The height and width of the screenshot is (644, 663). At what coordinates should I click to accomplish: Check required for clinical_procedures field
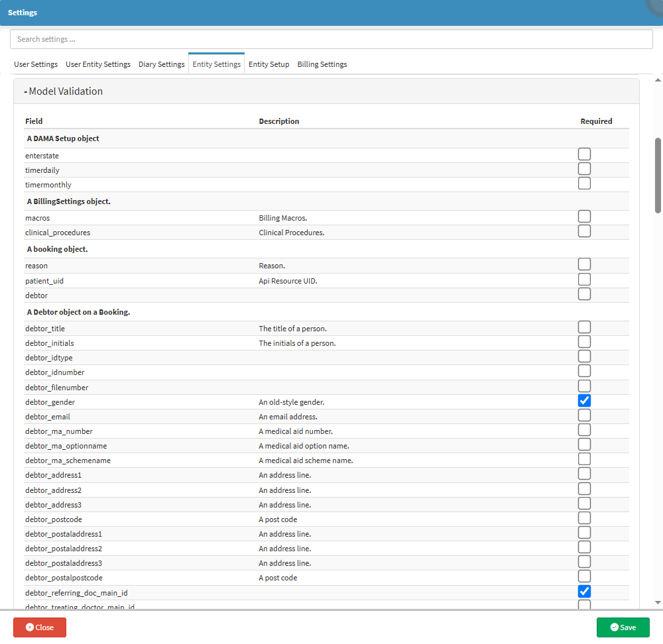(584, 231)
